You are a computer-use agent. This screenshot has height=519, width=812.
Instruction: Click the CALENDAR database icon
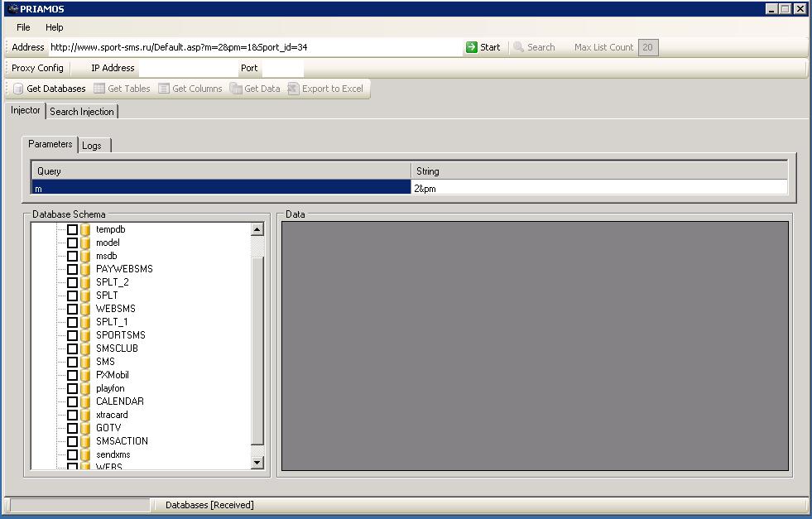(x=85, y=401)
